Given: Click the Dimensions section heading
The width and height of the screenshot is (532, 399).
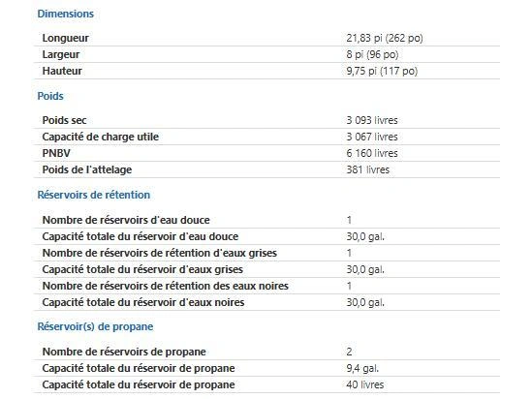Looking at the screenshot, I should click(66, 14).
